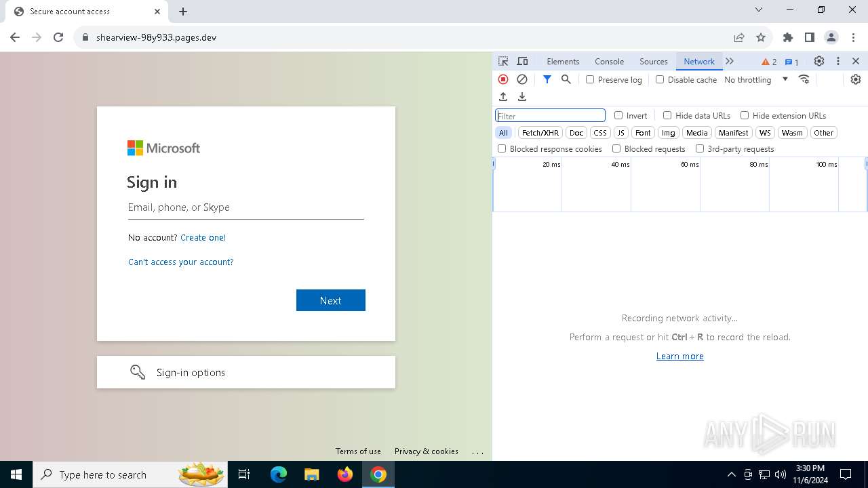868x488 pixels.
Task: Enable Preserve log checkbox
Action: [x=590, y=79]
